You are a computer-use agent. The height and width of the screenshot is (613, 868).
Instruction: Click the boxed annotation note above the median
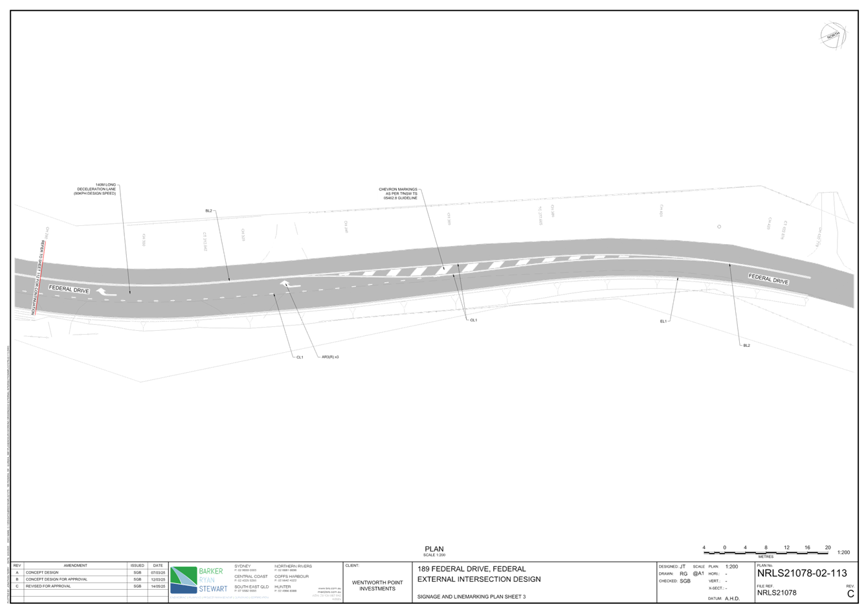(398, 193)
